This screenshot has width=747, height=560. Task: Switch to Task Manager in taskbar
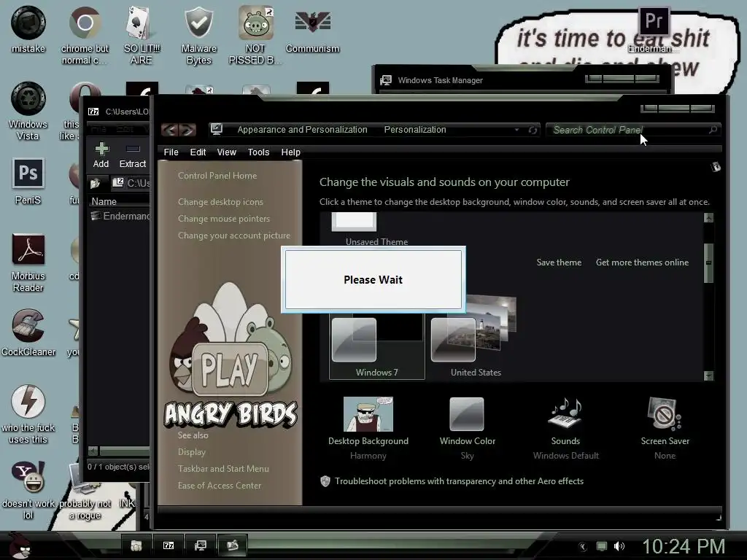pyautogui.click(x=201, y=545)
